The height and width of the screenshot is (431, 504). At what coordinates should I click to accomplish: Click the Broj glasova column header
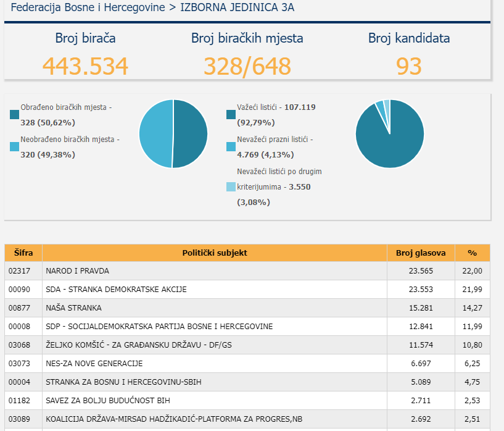421,253
